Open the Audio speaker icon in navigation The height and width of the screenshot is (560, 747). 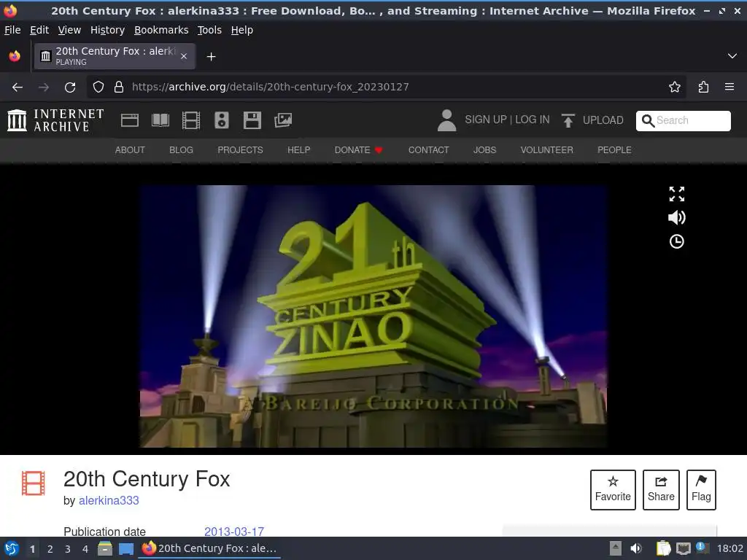tap(222, 120)
